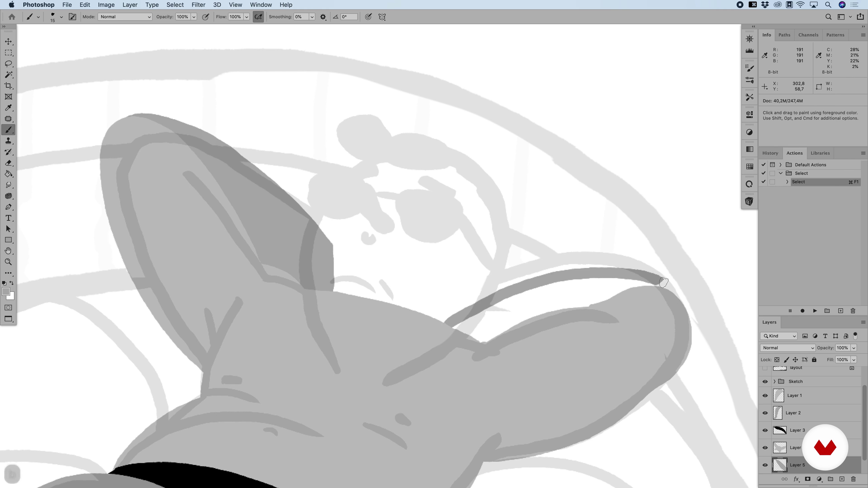Image resolution: width=868 pixels, height=488 pixels.
Task: Delete layer with trash icon
Action: [x=853, y=479]
